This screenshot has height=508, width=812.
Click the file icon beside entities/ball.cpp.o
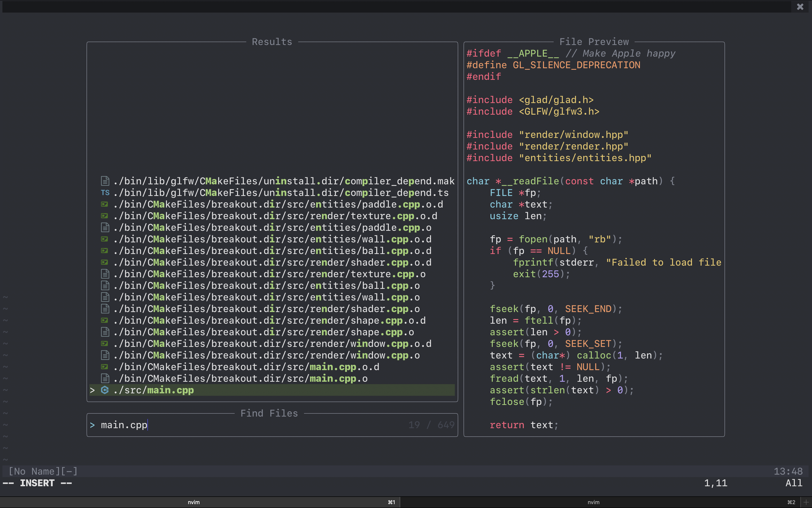105,286
